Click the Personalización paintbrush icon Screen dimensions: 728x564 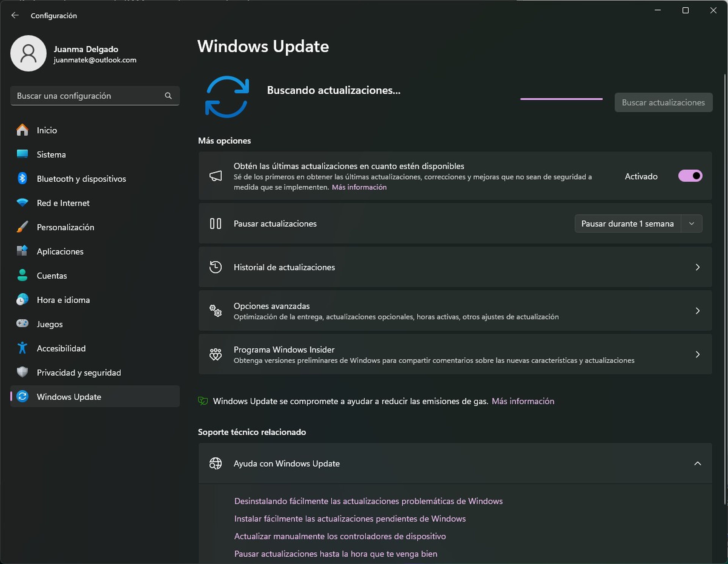pos(22,227)
